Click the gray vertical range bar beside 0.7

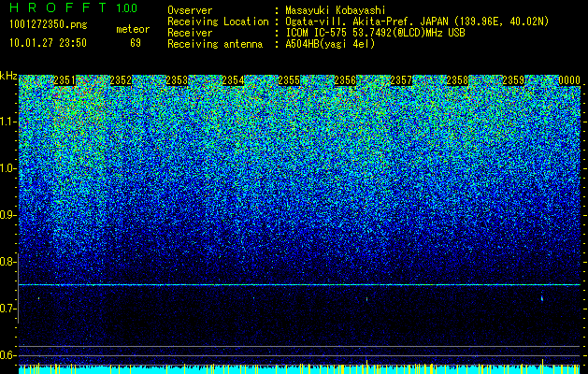click(18, 288)
